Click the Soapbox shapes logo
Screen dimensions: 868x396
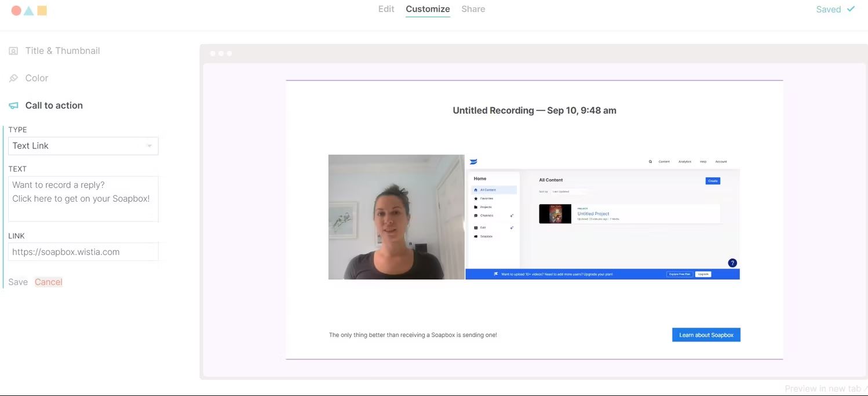click(29, 10)
